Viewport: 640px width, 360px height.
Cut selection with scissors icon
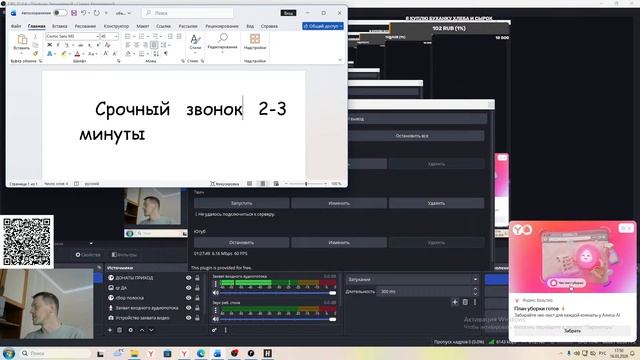(35, 37)
